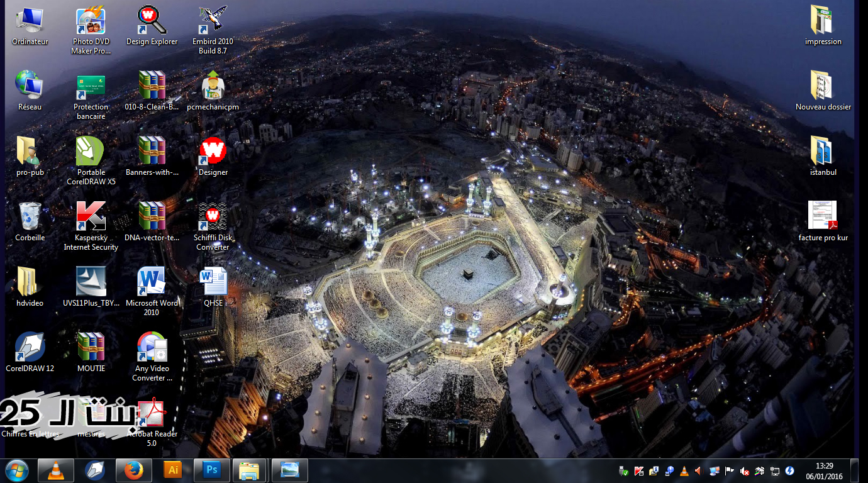Launch Portable CorelDRAW X5
868x483 pixels.
(91, 162)
